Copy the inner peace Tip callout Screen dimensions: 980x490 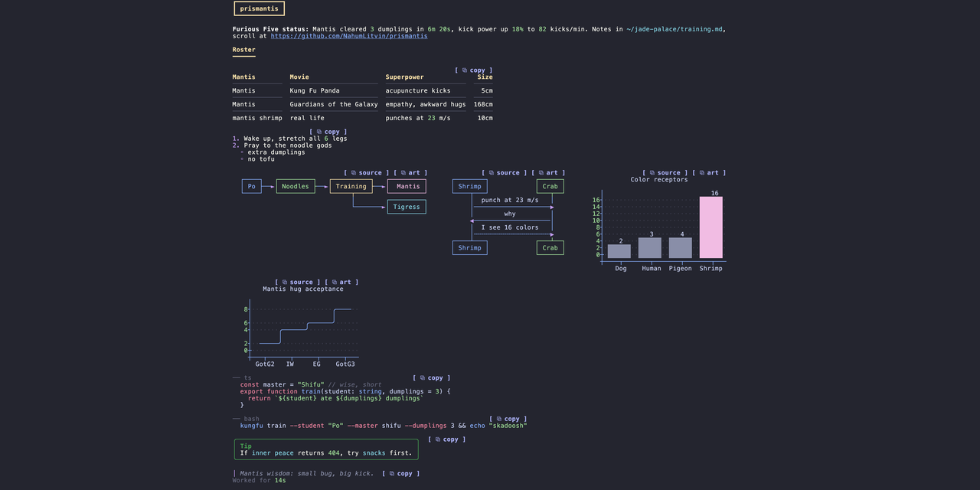(x=447, y=439)
